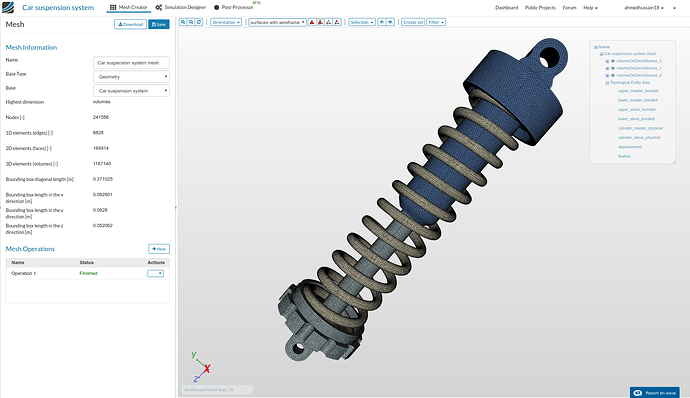This screenshot has height=398, width=690.
Task: Click the Nodes count value 241556
Action: point(101,117)
